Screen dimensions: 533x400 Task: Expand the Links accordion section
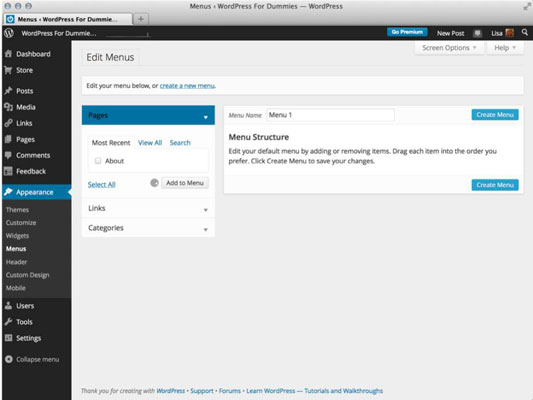(148, 208)
